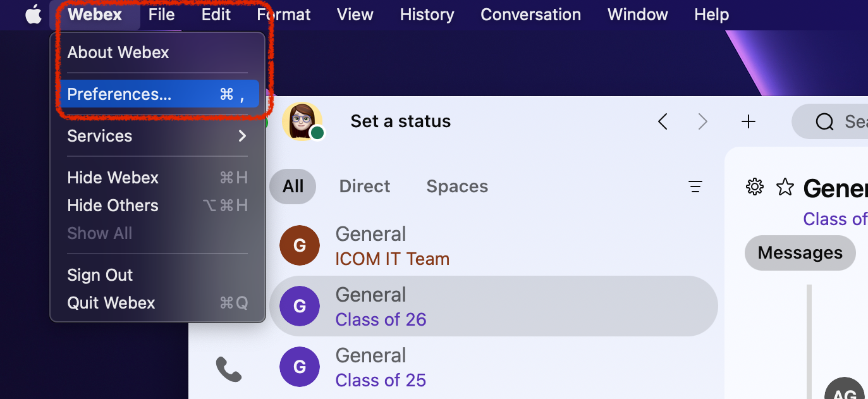The image size is (868, 399).
Task: Open your profile avatar
Action: 302,121
